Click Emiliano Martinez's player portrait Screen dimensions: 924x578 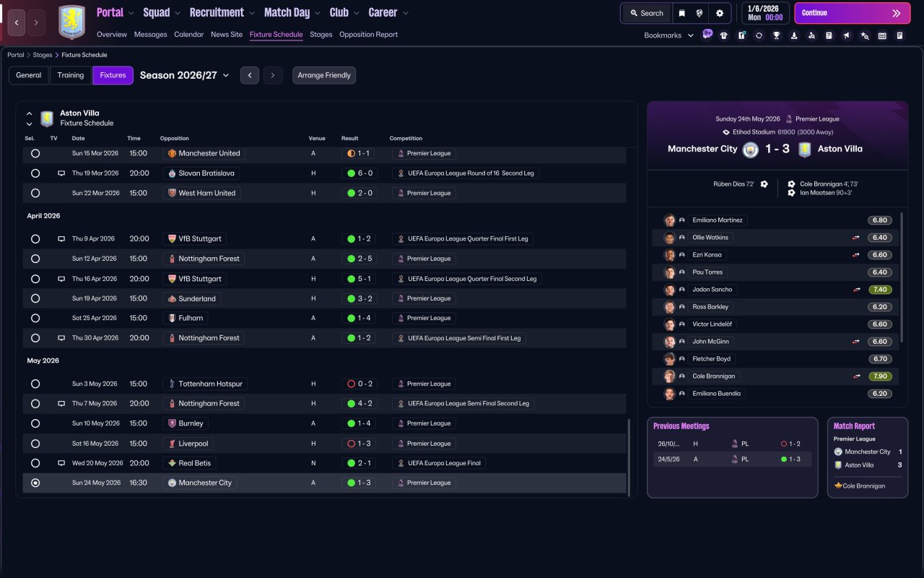click(670, 220)
